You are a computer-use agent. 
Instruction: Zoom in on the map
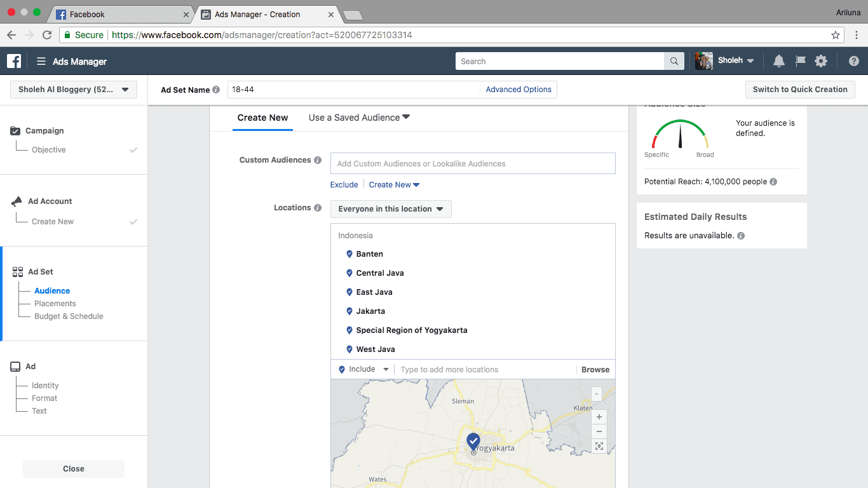pos(599,417)
